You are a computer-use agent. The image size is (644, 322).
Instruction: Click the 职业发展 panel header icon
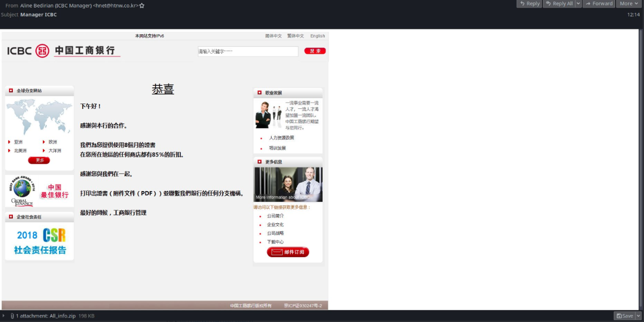click(260, 93)
